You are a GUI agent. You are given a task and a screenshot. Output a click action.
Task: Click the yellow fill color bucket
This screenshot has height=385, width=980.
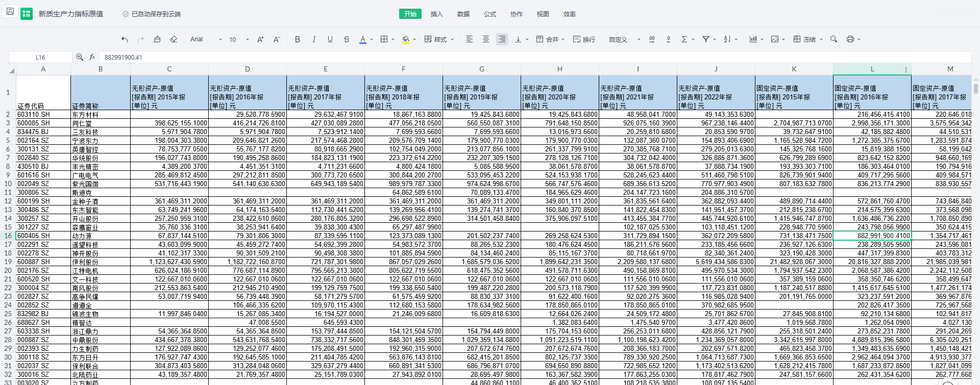[406, 39]
